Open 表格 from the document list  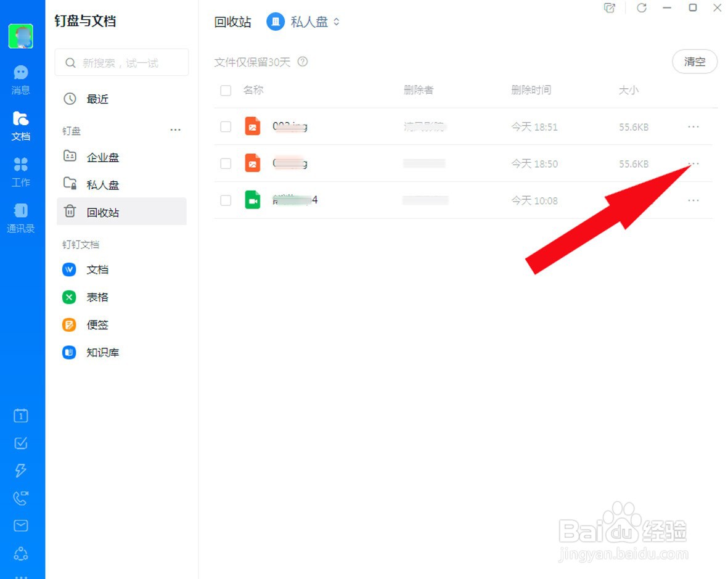click(x=97, y=297)
